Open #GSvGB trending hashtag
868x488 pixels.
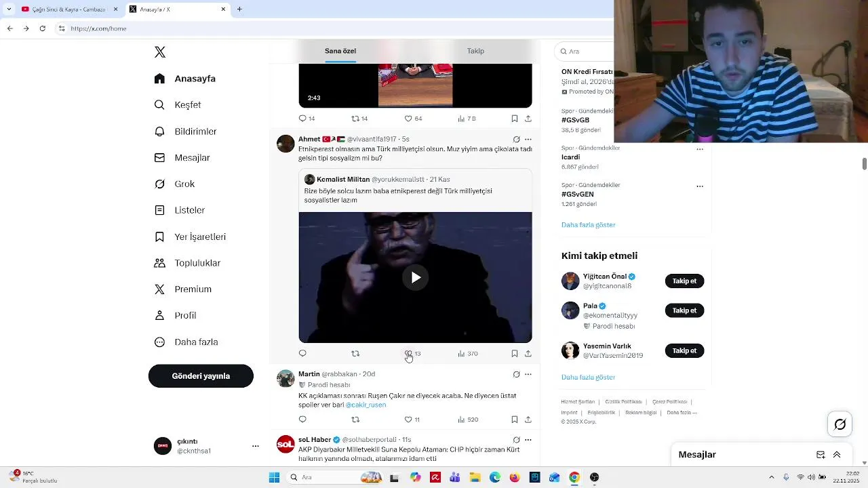pyautogui.click(x=575, y=120)
